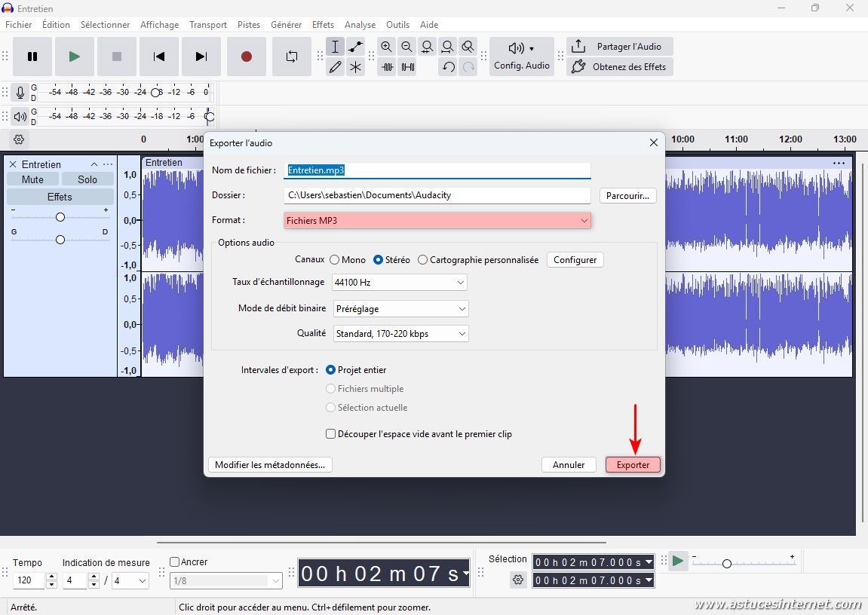Open the Qualité dropdown list

(x=400, y=334)
